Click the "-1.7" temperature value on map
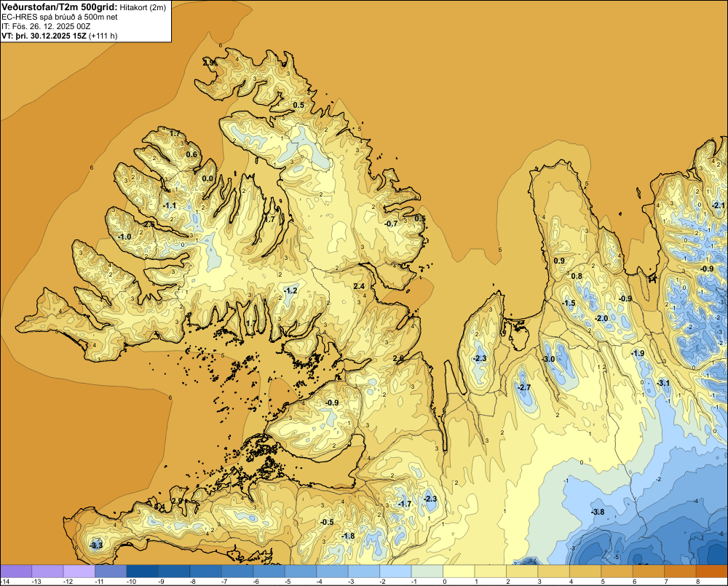Image resolution: width=728 pixels, height=586 pixels. coord(404,504)
